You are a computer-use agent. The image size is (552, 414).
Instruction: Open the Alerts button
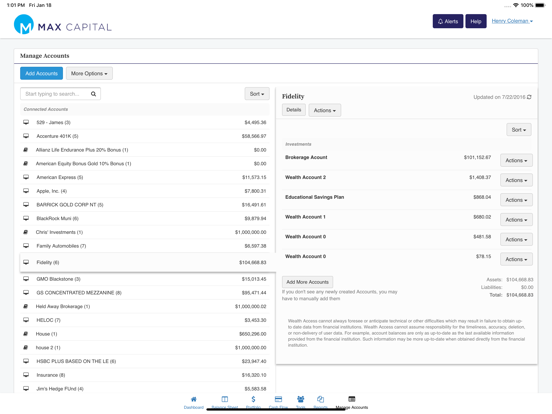[x=448, y=21]
